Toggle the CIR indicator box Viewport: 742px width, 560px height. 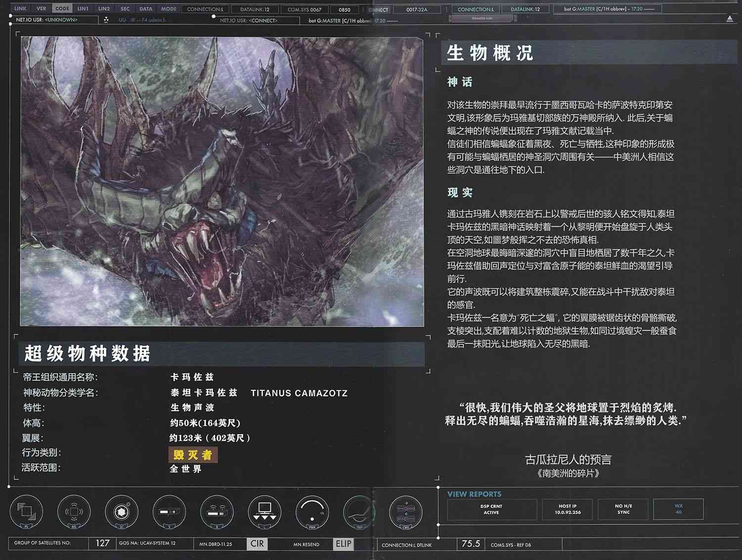(257, 544)
